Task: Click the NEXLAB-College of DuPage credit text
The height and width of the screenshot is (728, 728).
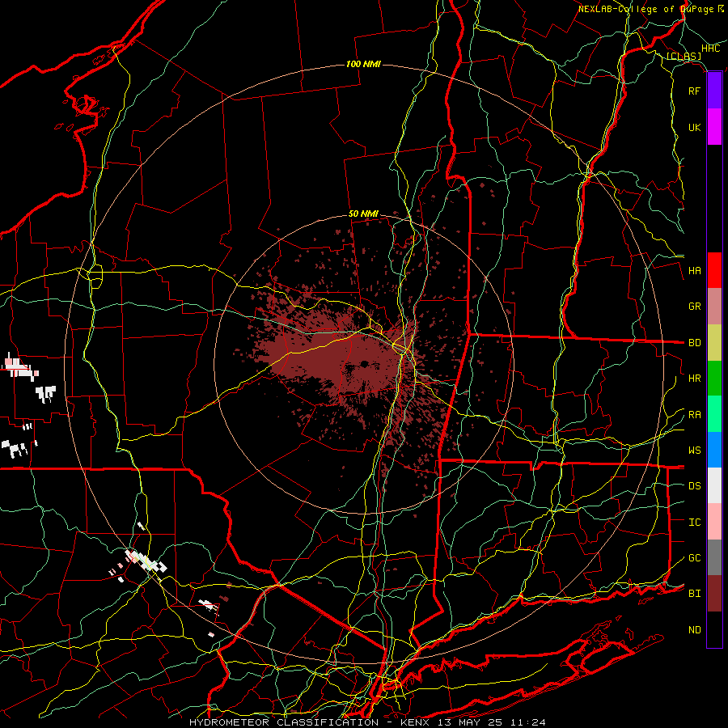Action: (x=645, y=9)
